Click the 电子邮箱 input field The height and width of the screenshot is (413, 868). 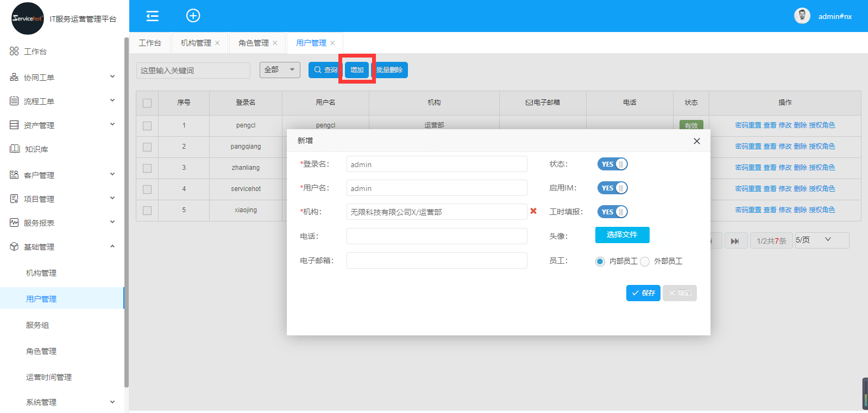[x=437, y=260]
